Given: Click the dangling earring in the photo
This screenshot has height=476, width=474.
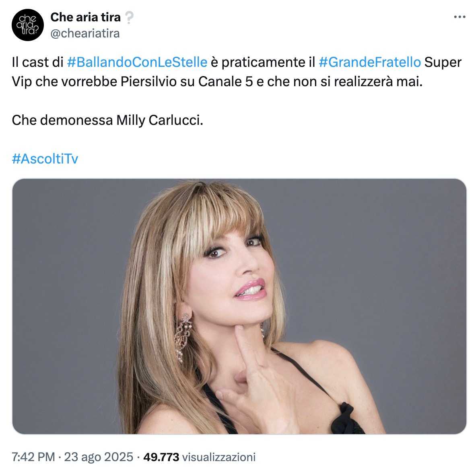Looking at the screenshot, I should pos(183,337).
